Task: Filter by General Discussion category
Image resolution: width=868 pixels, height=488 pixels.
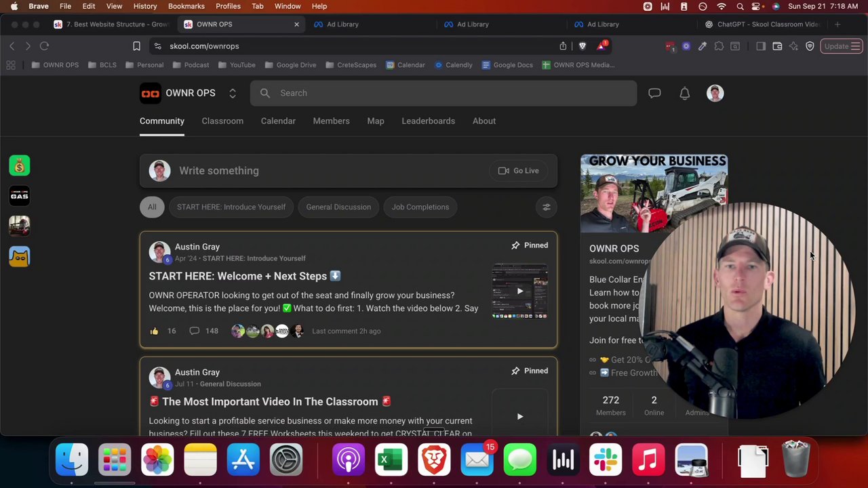Action: (x=338, y=207)
